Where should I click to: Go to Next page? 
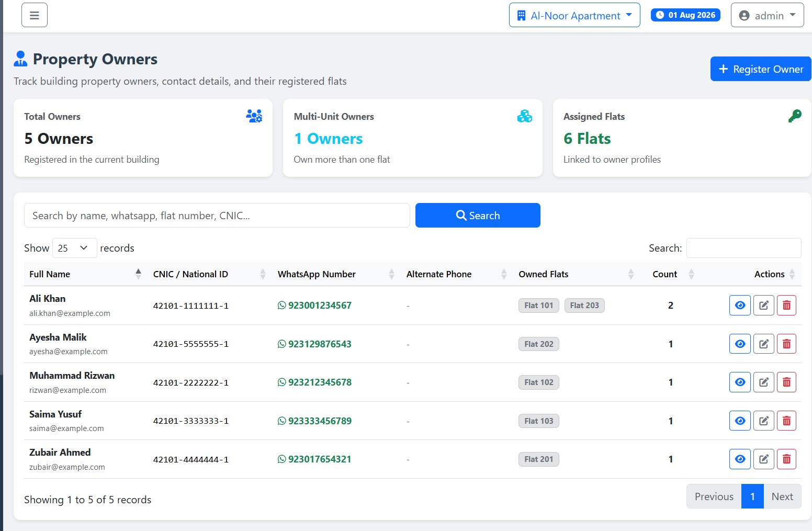[782, 496]
